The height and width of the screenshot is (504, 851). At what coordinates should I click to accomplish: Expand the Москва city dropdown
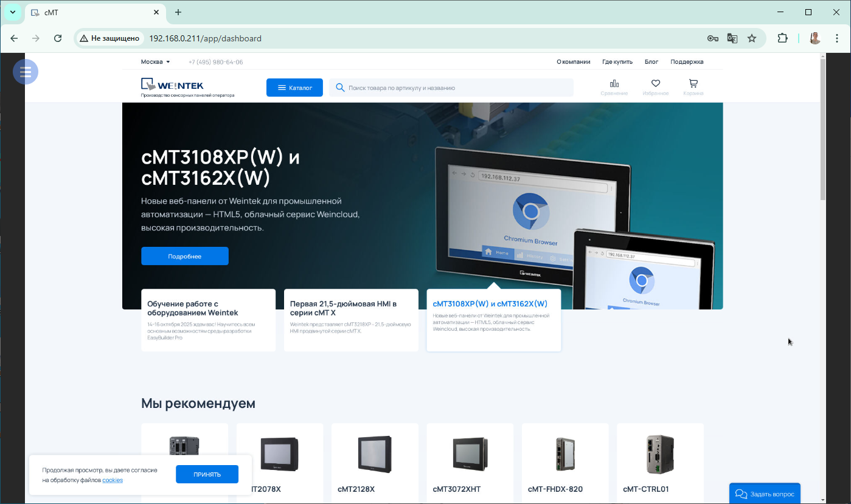[x=156, y=61]
